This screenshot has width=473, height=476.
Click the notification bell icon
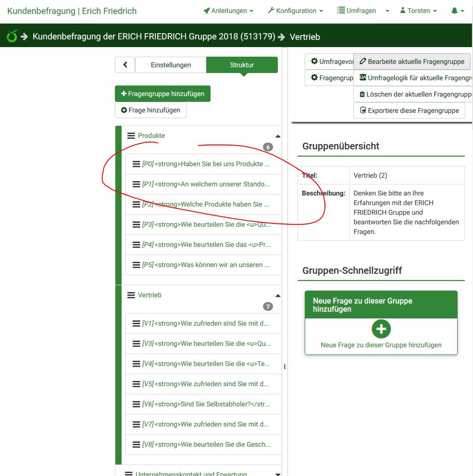point(454,11)
